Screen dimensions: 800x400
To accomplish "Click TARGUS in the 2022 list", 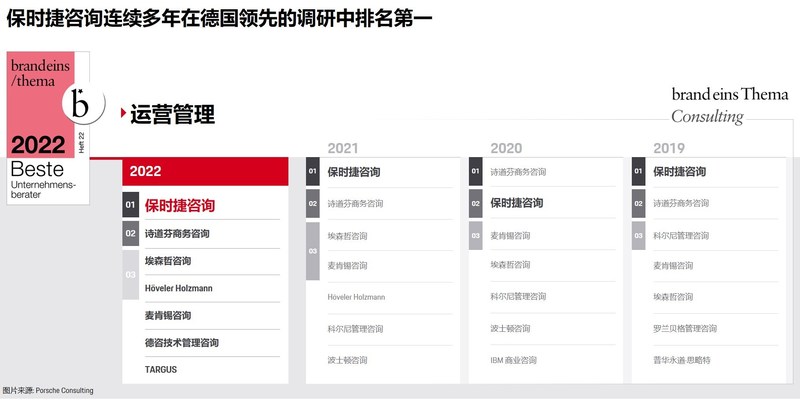I will [x=161, y=369].
